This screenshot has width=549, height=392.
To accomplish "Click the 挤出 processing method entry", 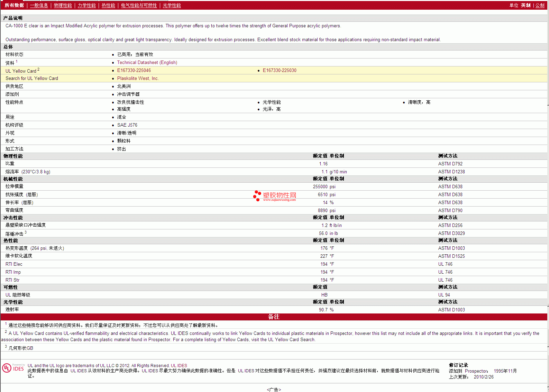I will point(121,149).
